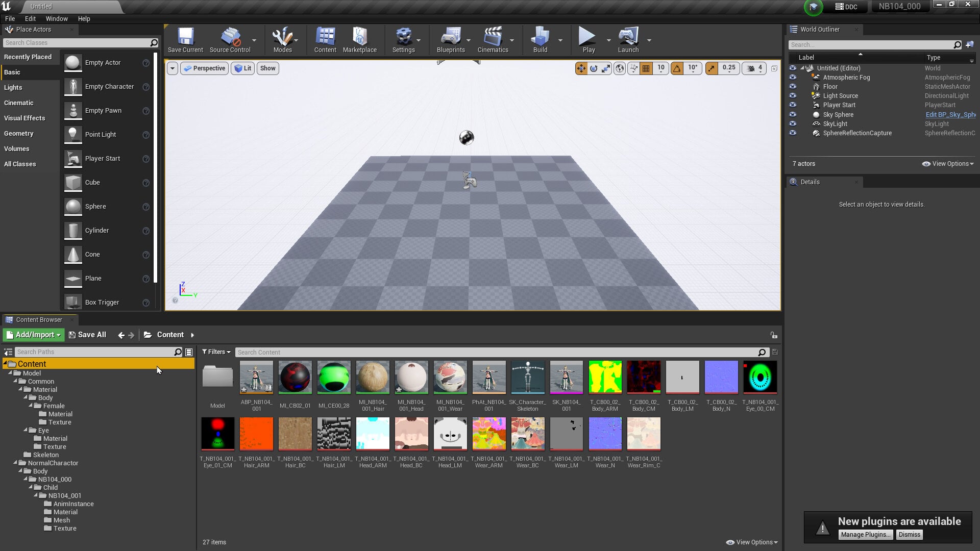Click the Show button in viewport
The image size is (980, 551).
(267, 68)
